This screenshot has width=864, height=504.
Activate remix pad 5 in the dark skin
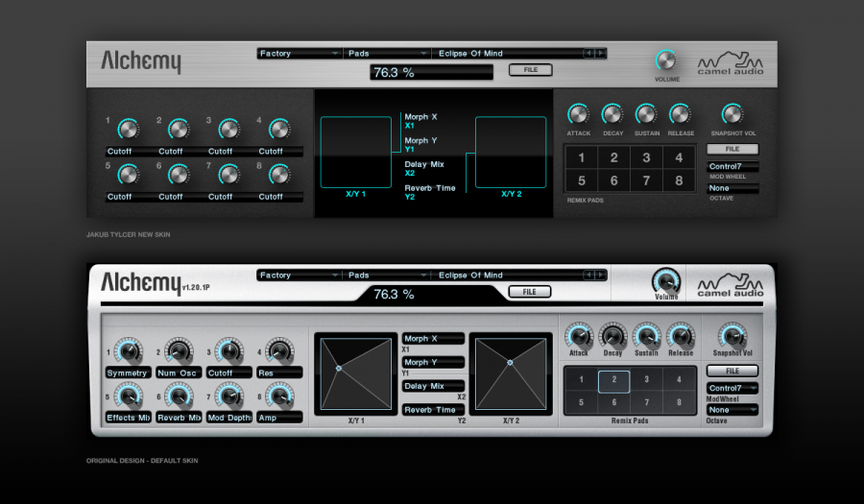(582, 180)
